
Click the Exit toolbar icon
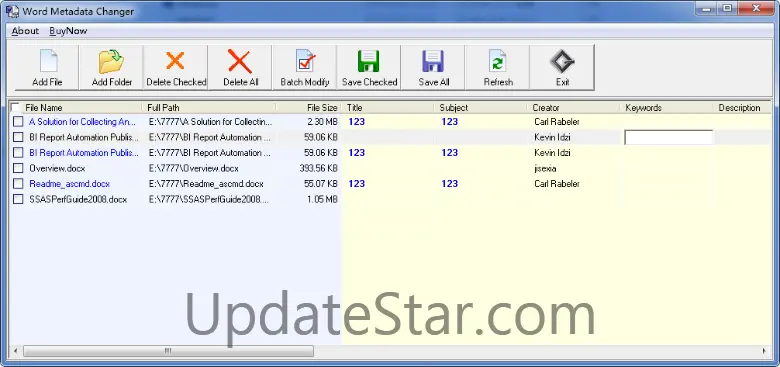coord(562,62)
